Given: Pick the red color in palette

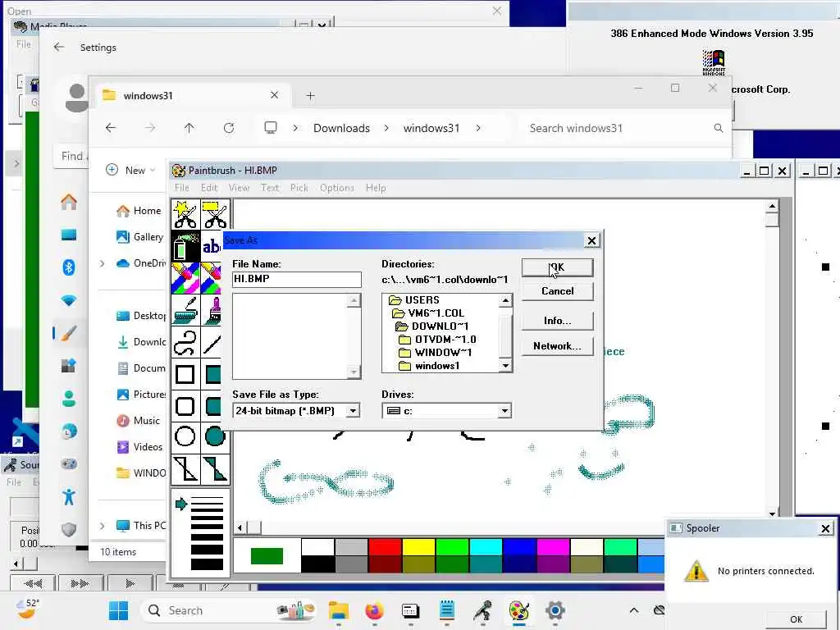Looking at the screenshot, I should (386, 547).
